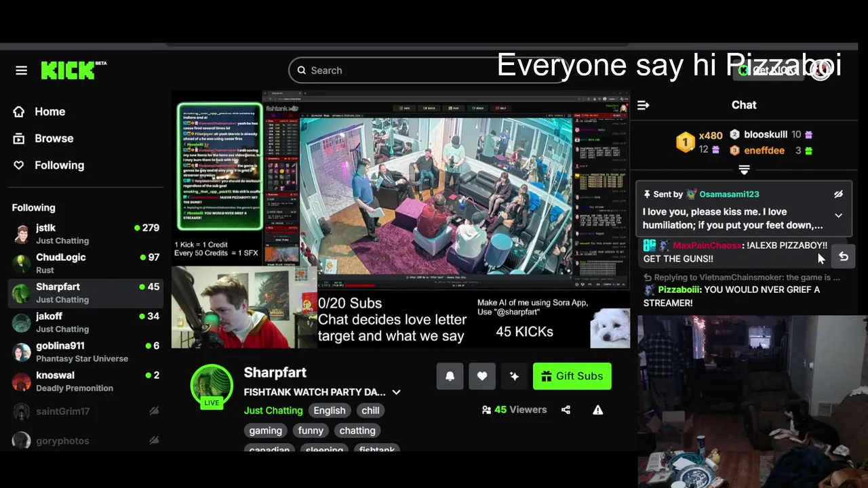Click the viewers count icon
The width and height of the screenshot is (868, 488).
point(486,410)
